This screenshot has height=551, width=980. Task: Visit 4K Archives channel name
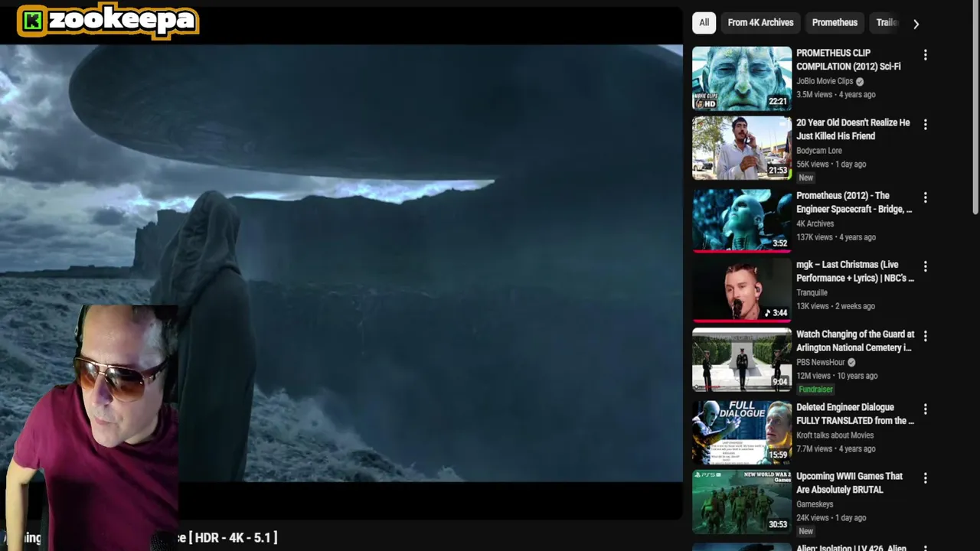815,223
